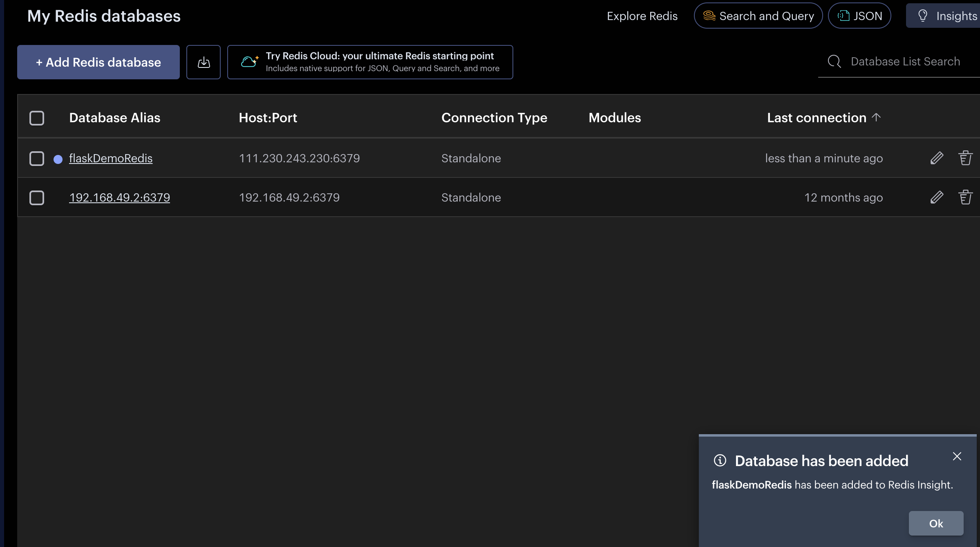The width and height of the screenshot is (980, 547).
Task: Open the flaskDemoRedis database link
Action: point(111,158)
